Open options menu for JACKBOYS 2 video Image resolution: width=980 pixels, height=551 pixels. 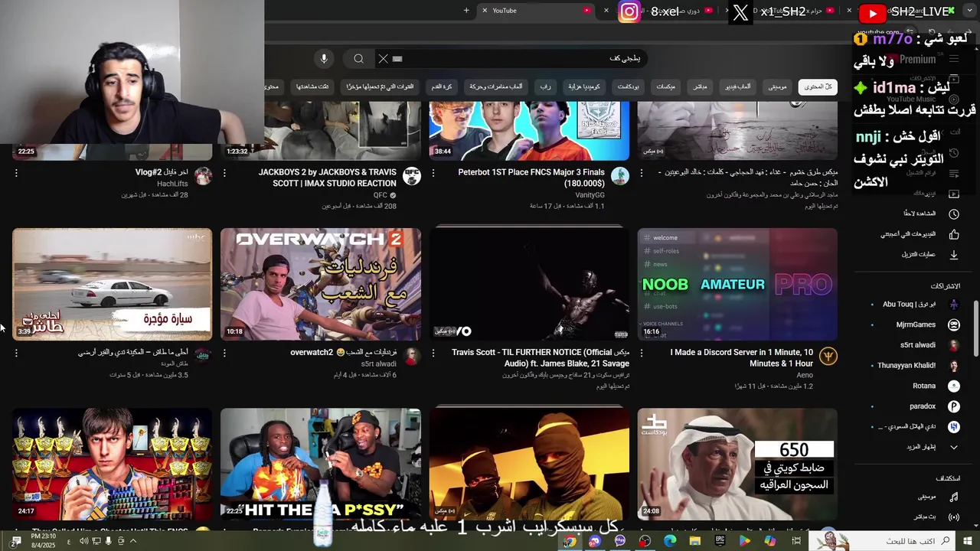(224, 173)
